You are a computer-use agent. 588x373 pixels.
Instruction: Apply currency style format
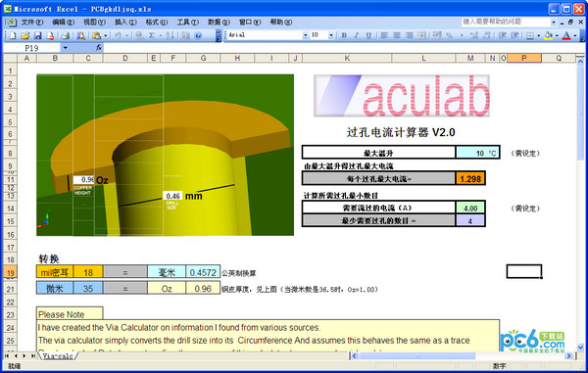[436, 35]
